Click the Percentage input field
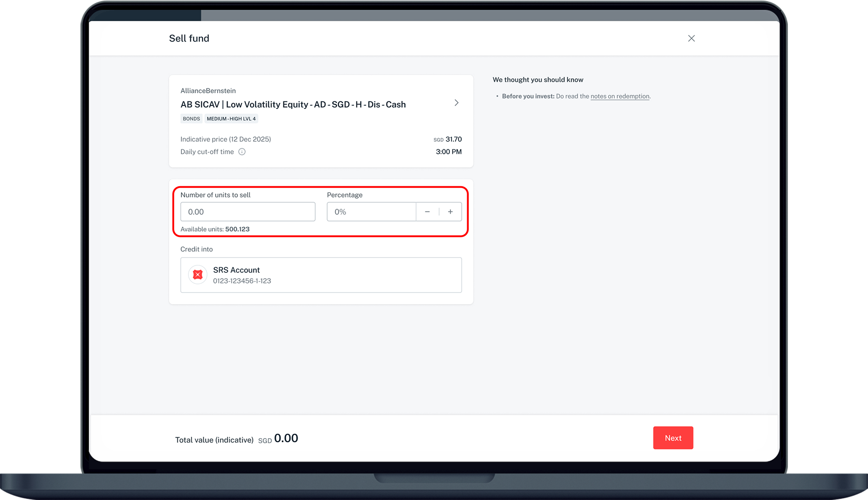Image resolution: width=868 pixels, height=500 pixels. (x=371, y=212)
